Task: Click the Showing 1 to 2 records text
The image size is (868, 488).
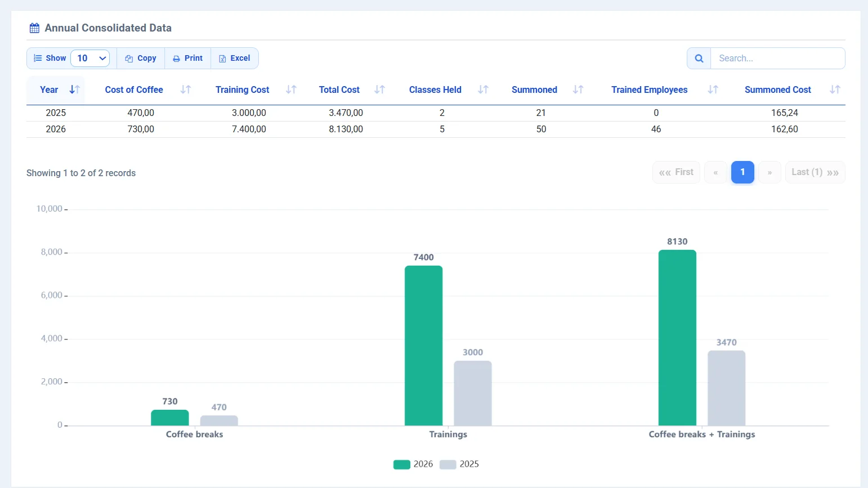Action: 81,173
